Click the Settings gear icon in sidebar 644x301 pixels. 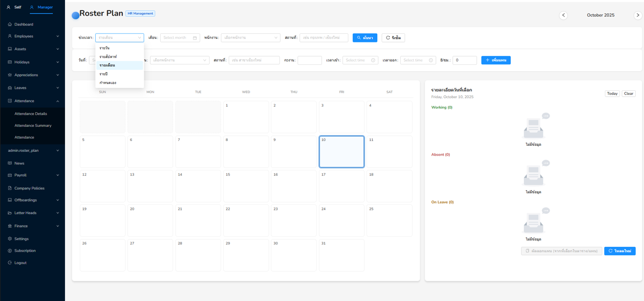pyautogui.click(x=10, y=239)
